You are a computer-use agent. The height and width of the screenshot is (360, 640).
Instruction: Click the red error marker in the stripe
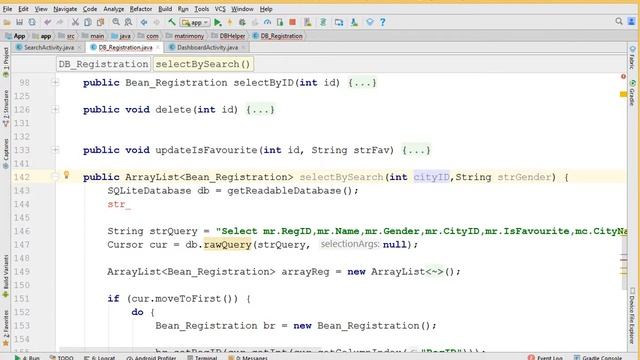[623, 76]
